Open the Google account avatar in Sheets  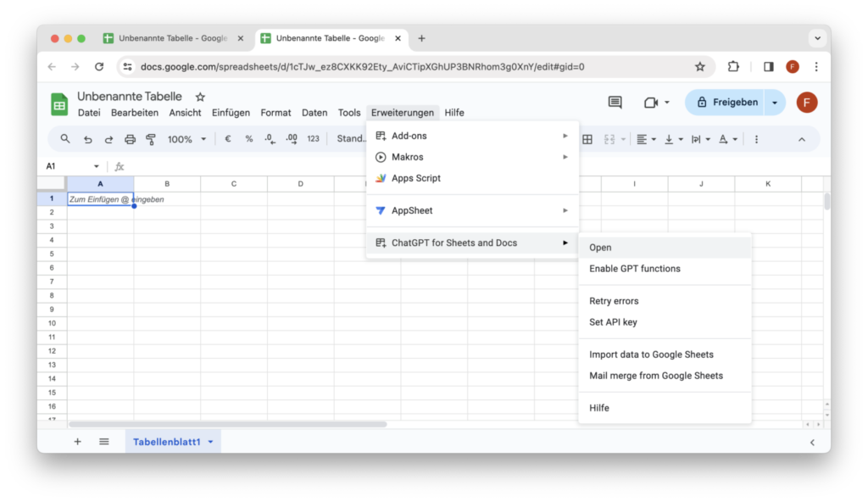(x=807, y=103)
